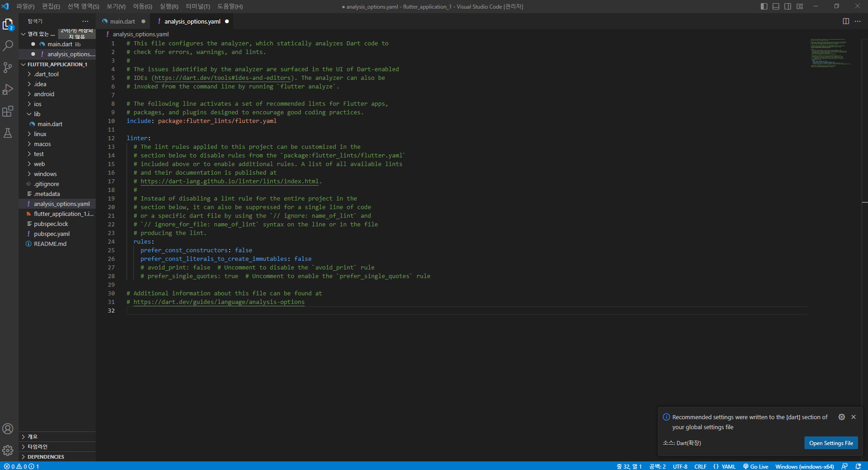Screen dimensions: 868x470
Task: Click unsaved dot on analysis_options.yaml tab
Action: click(x=227, y=21)
